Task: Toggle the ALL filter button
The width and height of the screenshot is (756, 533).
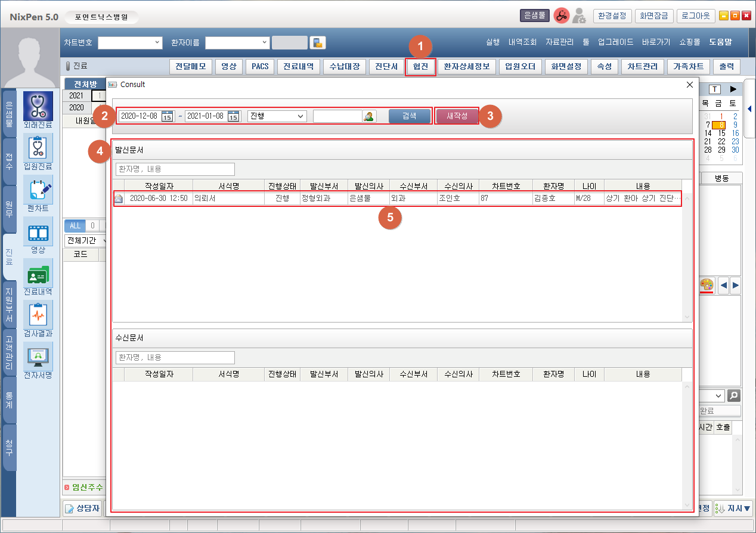Action: tap(75, 225)
